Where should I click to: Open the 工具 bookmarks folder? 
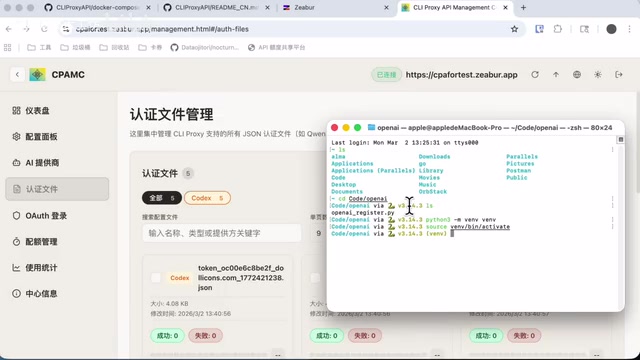tap(39, 47)
